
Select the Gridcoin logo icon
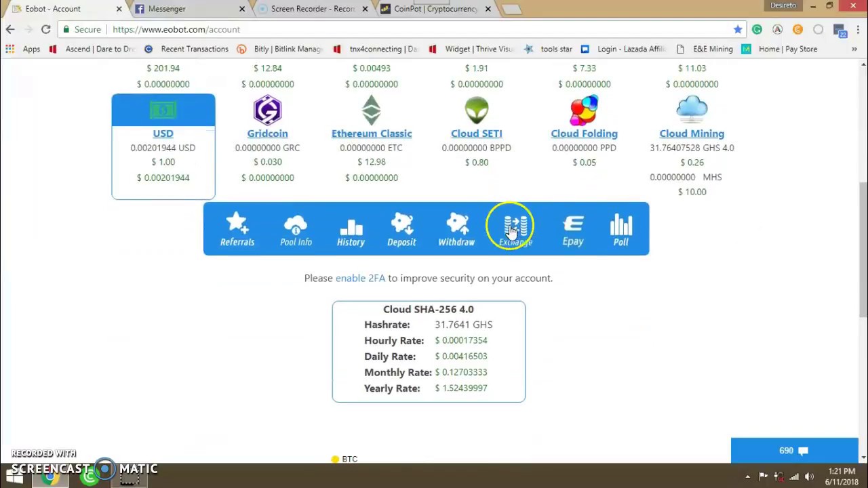click(267, 110)
